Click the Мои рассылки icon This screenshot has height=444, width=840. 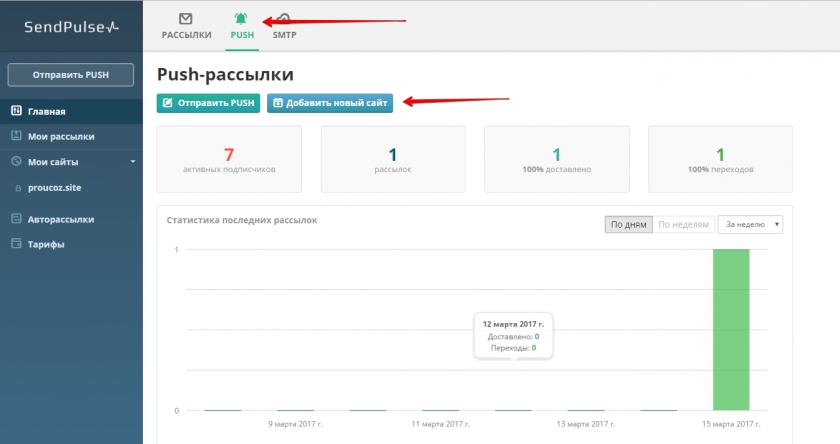tap(17, 136)
